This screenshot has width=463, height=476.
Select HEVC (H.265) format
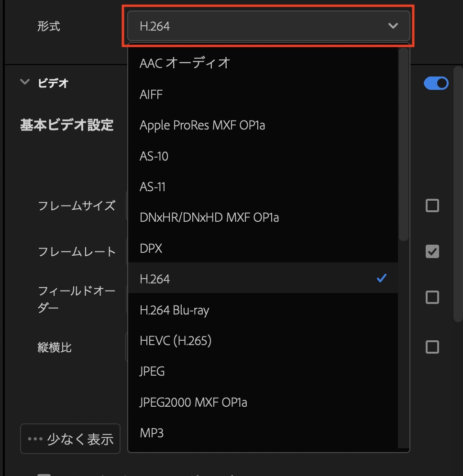pyautogui.click(x=263, y=341)
